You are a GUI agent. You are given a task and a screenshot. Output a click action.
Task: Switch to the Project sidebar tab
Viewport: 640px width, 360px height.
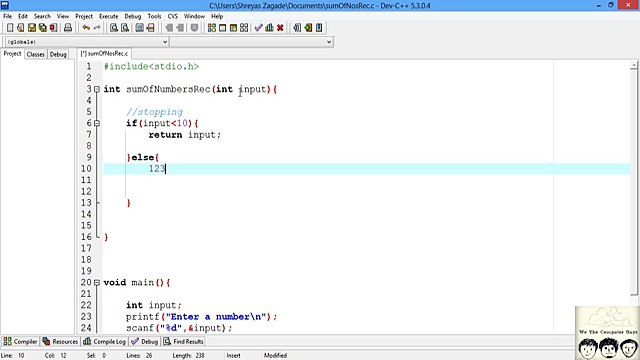[x=12, y=54]
